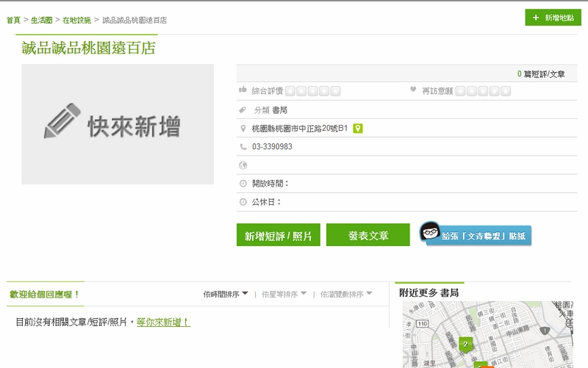
Task: Click the globe website icon
Action: 243,165
